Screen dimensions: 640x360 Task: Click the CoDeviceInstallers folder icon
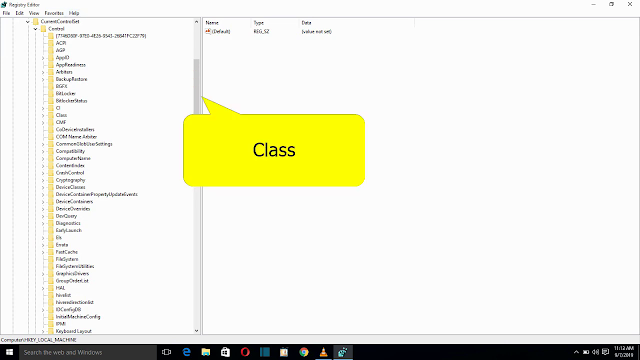[x=51, y=129]
